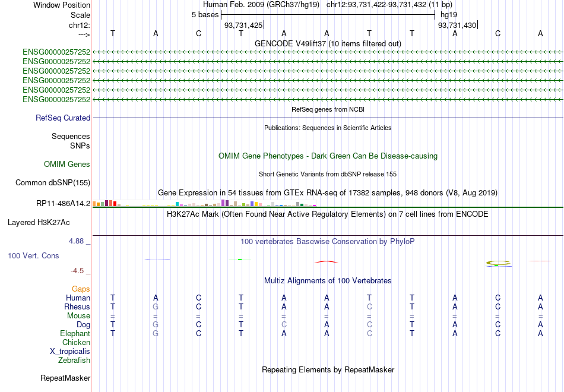Screen dimensions: 564x392
Task: Click OMIM Gene Phenotypes track title
Action: [x=328, y=156]
